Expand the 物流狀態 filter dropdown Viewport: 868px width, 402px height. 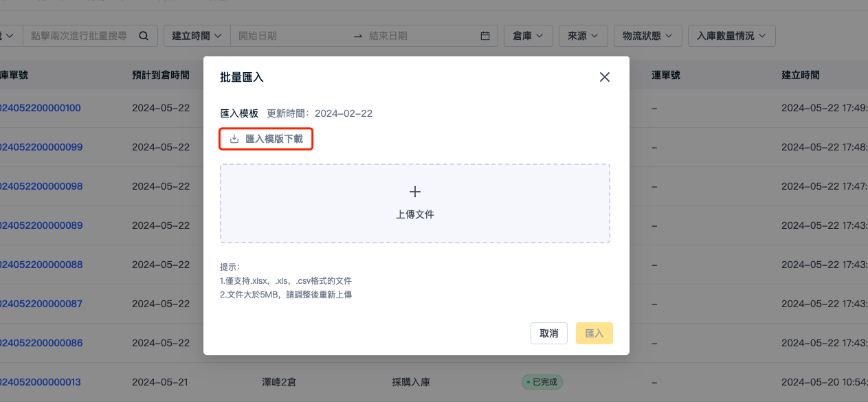point(647,36)
